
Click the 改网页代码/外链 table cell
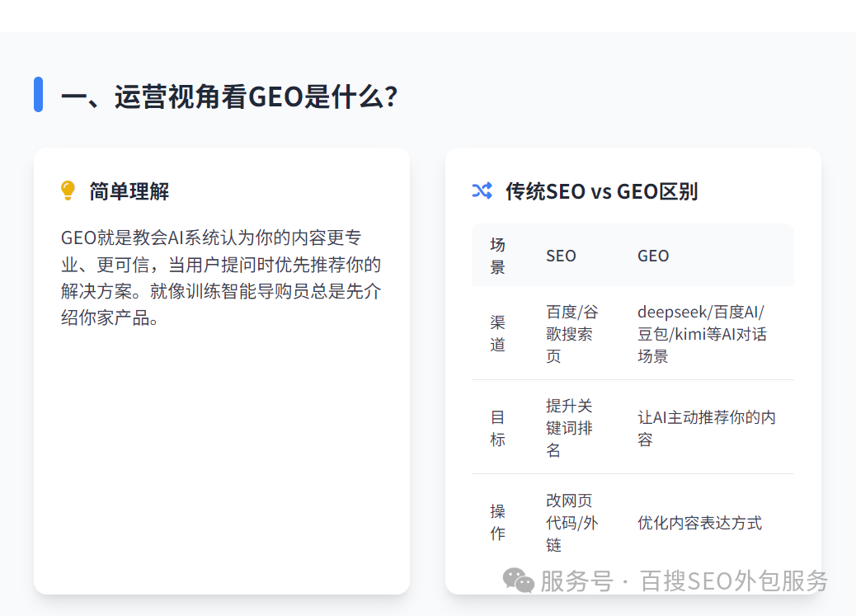[571, 523]
